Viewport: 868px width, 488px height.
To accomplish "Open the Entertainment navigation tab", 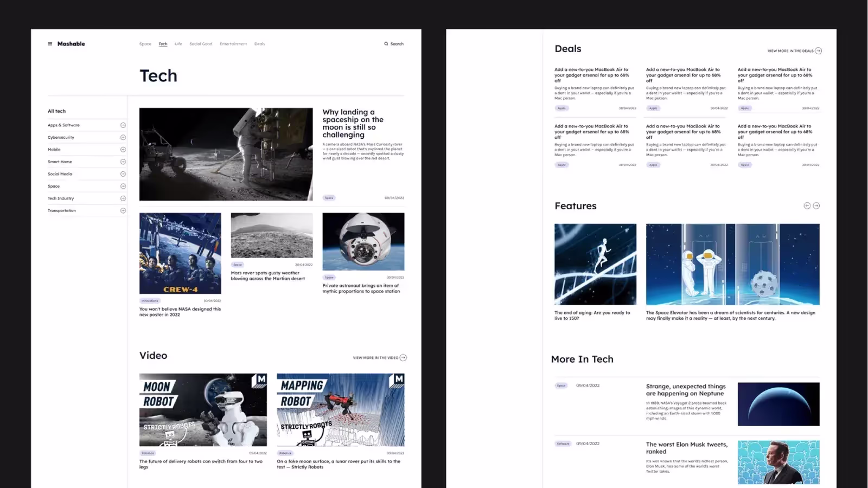I will coord(233,44).
